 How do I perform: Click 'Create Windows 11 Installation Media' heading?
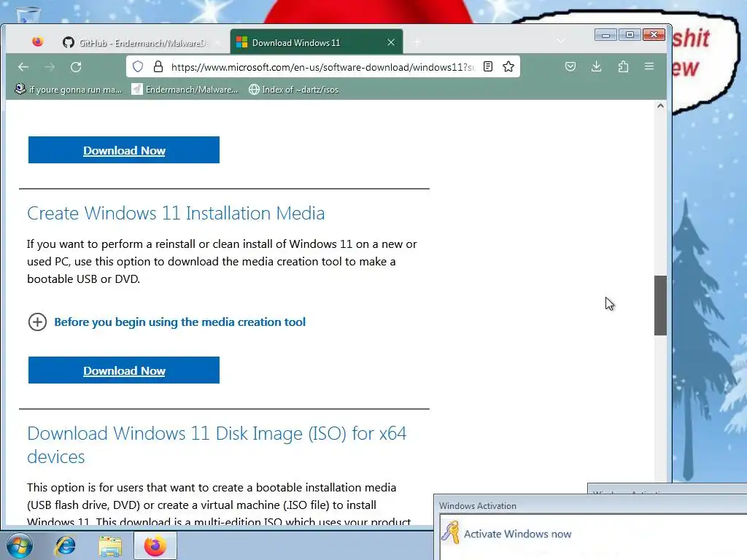(176, 213)
